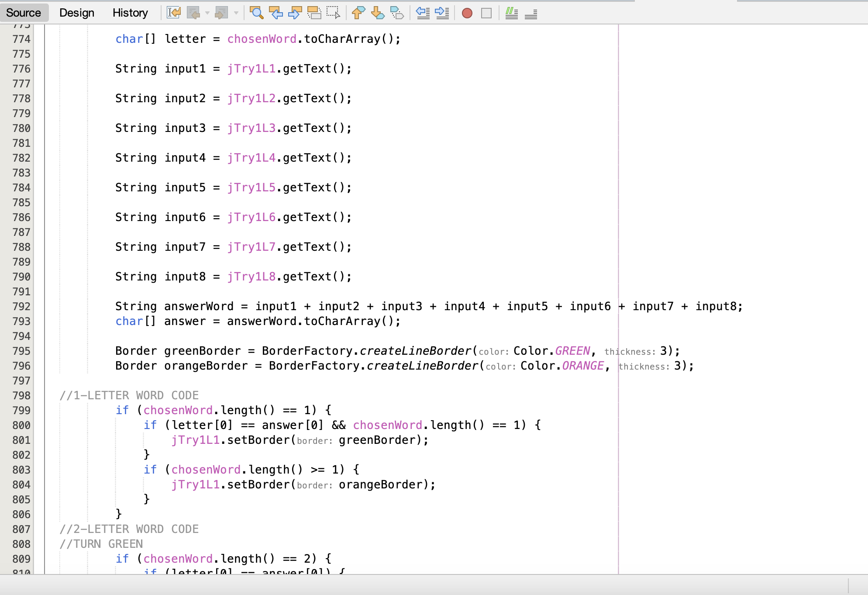Jump to Next Bookmark

coord(377,13)
